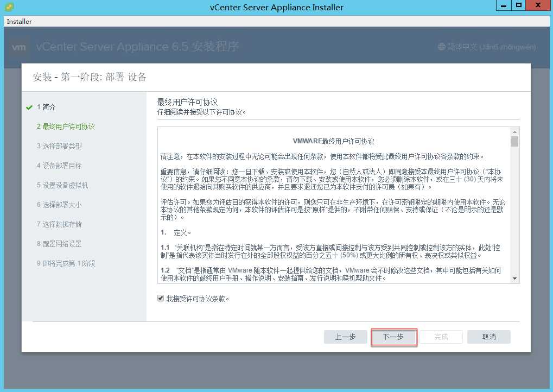Click the '1. 定义' section text
The image size is (553, 392).
coord(176,232)
